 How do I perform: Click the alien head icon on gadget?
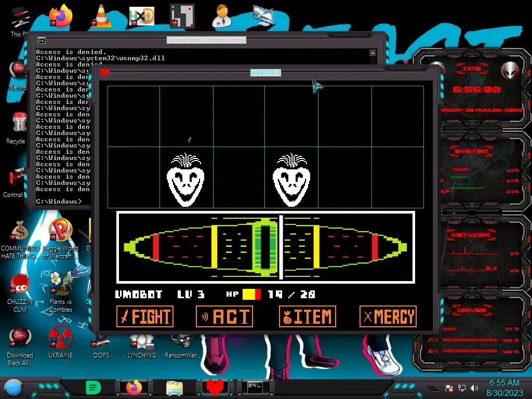click(510, 70)
